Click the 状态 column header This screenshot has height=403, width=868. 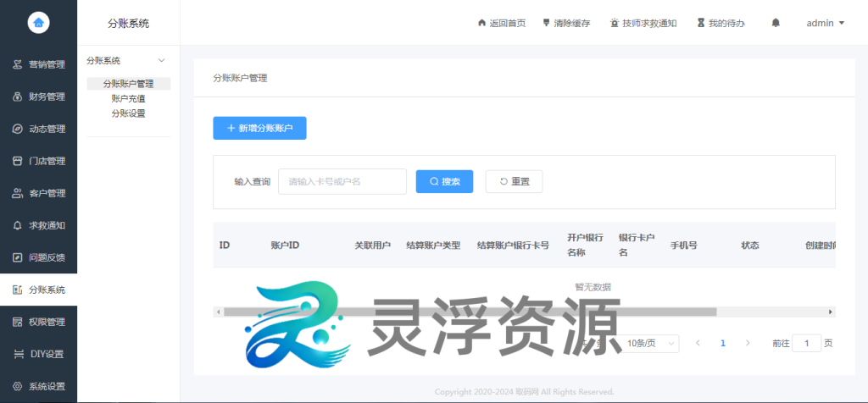750,245
